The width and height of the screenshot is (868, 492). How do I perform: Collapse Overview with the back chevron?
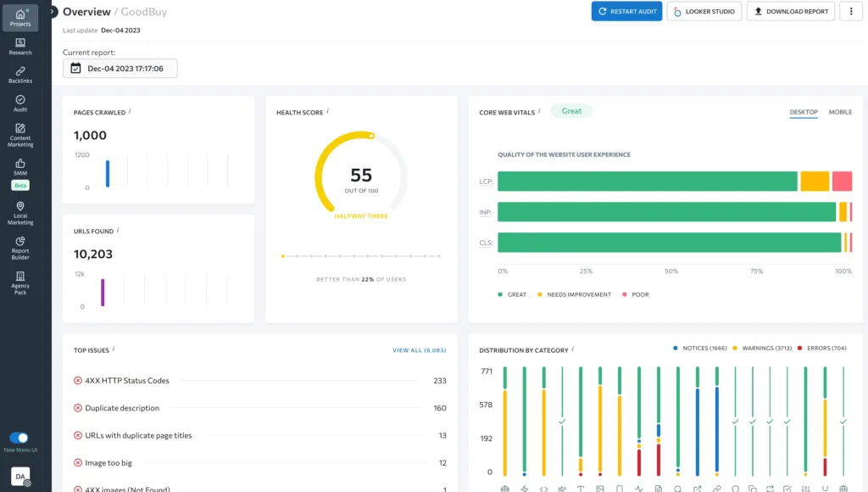pyautogui.click(x=53, y=11)
